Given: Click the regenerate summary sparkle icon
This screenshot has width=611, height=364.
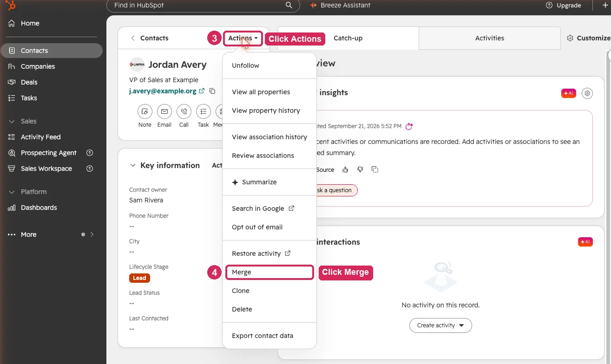Looking at the screenshot, I should tap(409, 126).
